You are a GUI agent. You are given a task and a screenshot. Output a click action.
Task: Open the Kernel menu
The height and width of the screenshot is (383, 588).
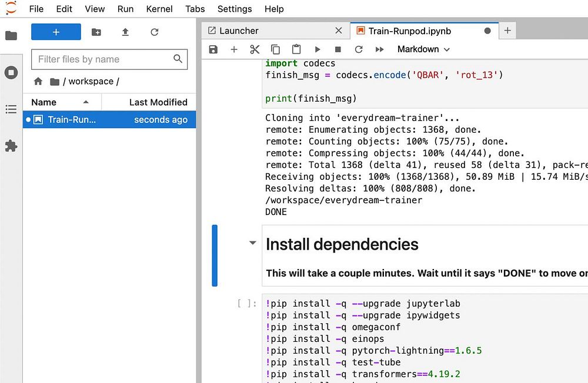(159, 9)
